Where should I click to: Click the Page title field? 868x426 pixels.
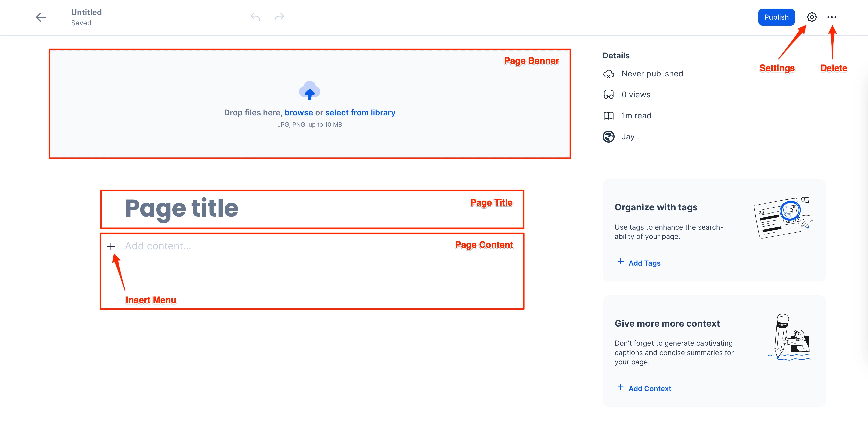pyautogui.click(x=182, y=208)
